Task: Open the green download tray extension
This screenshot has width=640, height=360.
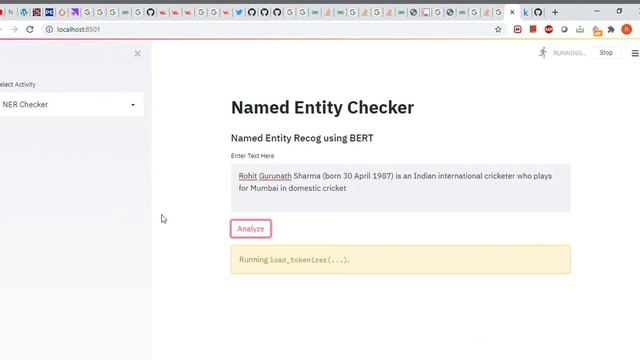Action: [x=580, y=29]
